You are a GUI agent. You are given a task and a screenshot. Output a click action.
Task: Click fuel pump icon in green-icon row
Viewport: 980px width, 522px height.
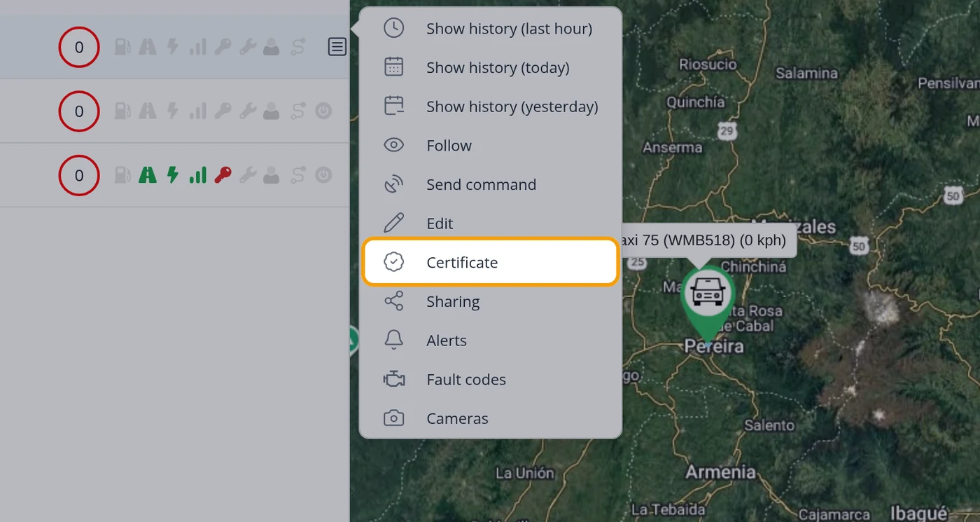pyautogui.click(x=122, y=175)
